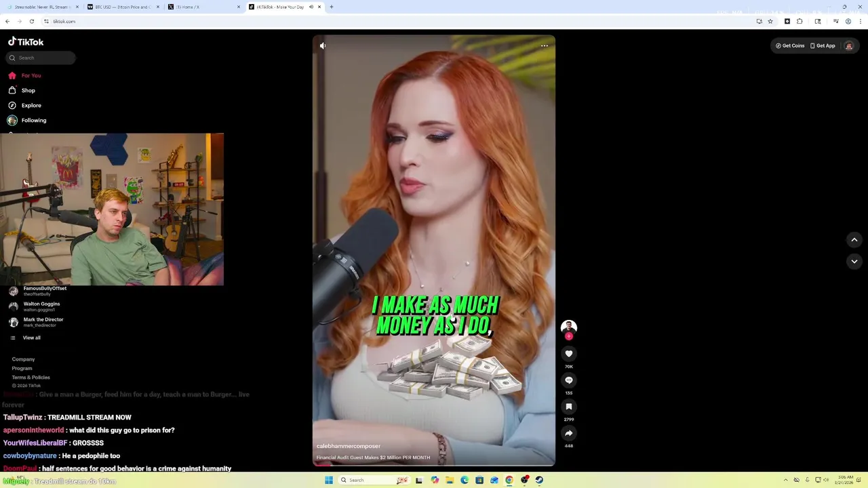
Task: Expand View all following accounts
Action: 25,338
